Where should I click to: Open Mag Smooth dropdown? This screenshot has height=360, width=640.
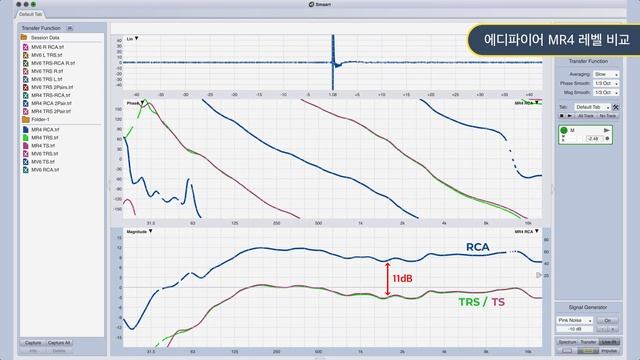tap(606, 93)
